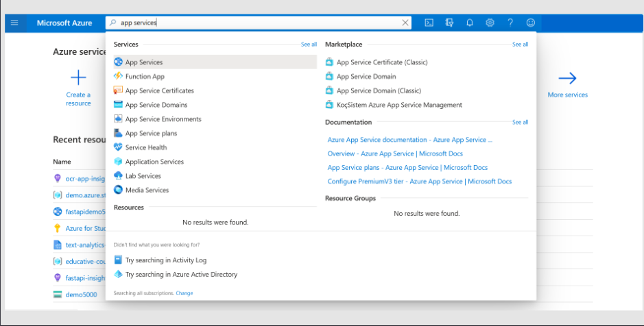Click See all next to Documentation
Screen dimensions: 644x326
[x=520, y=122]
